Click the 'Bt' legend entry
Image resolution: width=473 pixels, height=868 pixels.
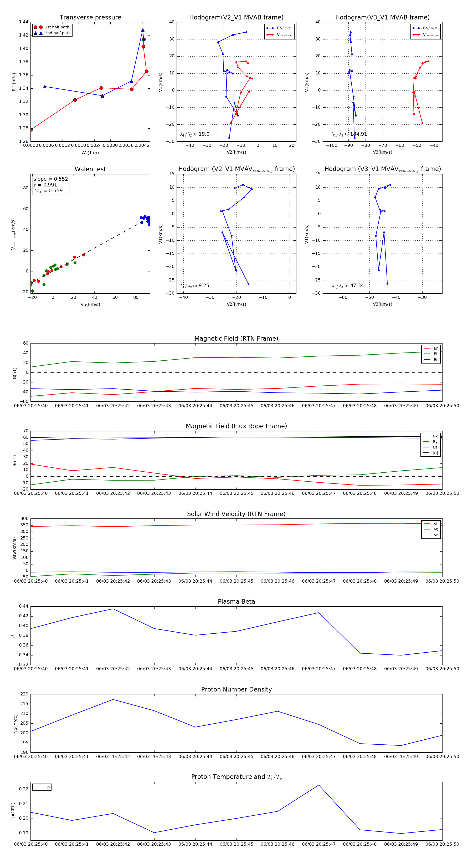tap(431, 354)
